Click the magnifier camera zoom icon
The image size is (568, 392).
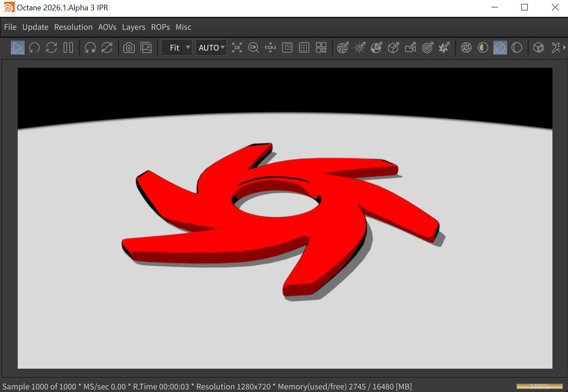tap(254, 48)
